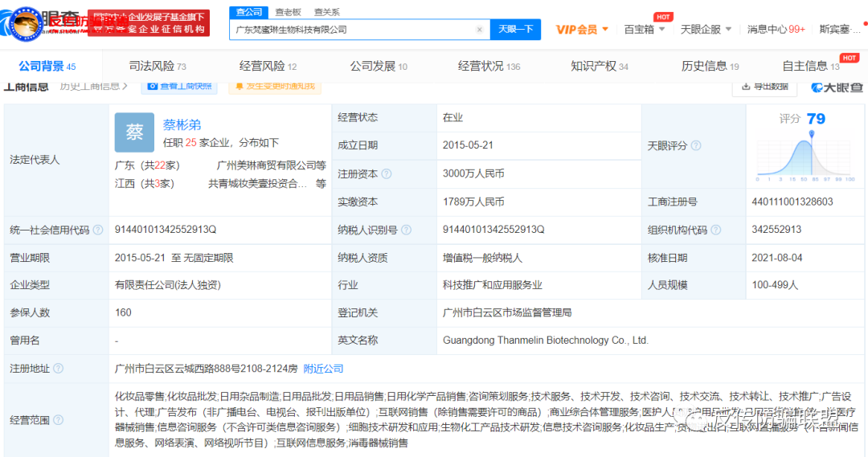This screenshot has width=868, height=457.
Task: Click the 附近公司 link
Action: (x=323, y=369)
